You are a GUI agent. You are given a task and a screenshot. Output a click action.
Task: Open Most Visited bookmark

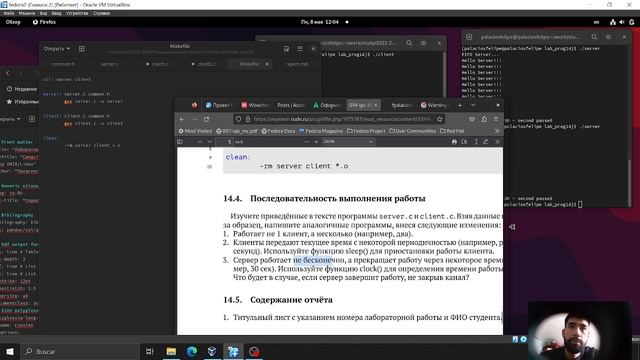(195, 131)
